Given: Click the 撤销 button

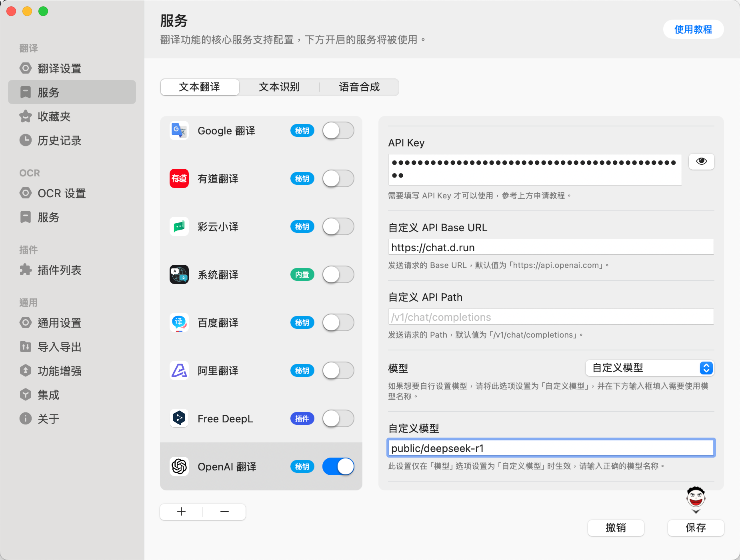Looking at the screenshot, I should click(x=616, y=528).
